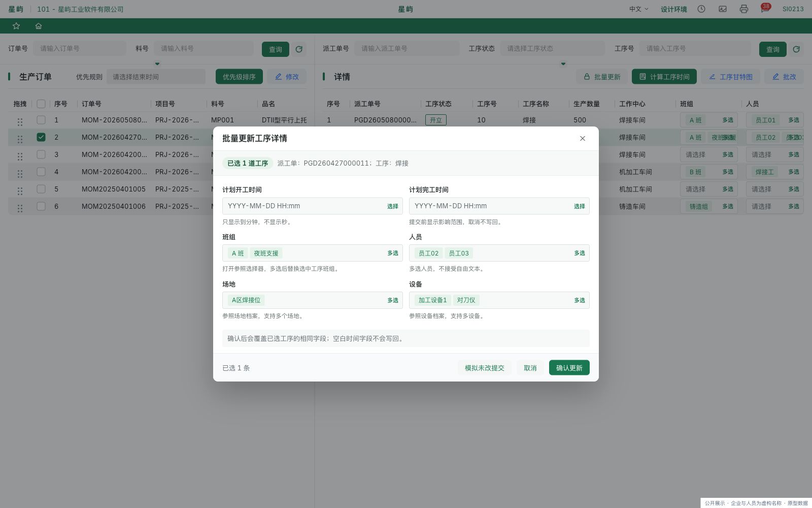Screen dimensions: 812x508
Task: Open 计划完工时间 picker via 选择
Action: pyautogui.click(x=580, y=206)
